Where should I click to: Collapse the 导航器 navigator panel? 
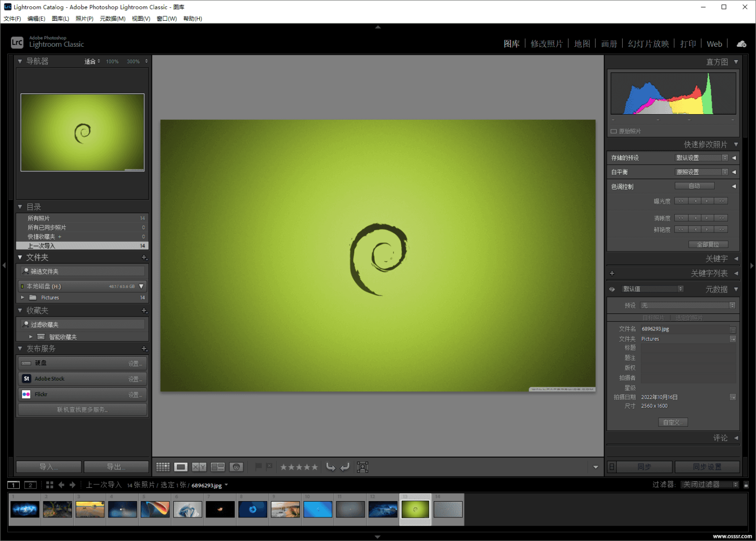(x=20, y=61)
